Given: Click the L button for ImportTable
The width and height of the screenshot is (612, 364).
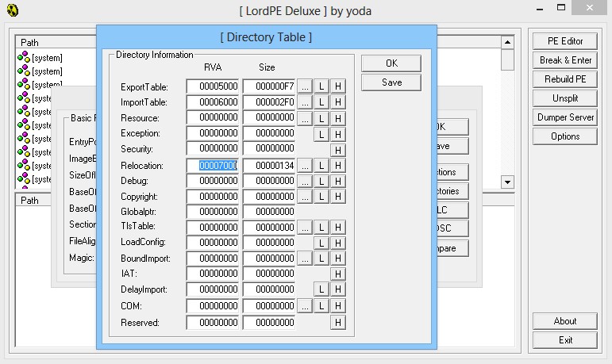Looking at the screenshot, I should click(x=321, y=102).
